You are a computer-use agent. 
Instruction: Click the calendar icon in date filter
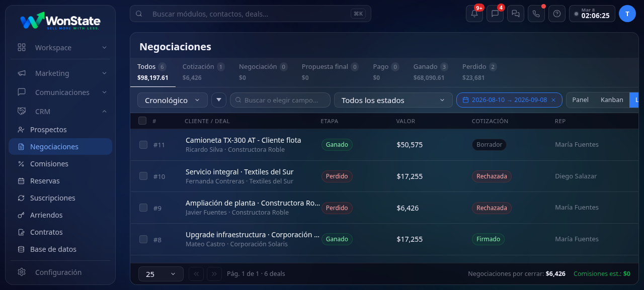(x=466, y=100)
